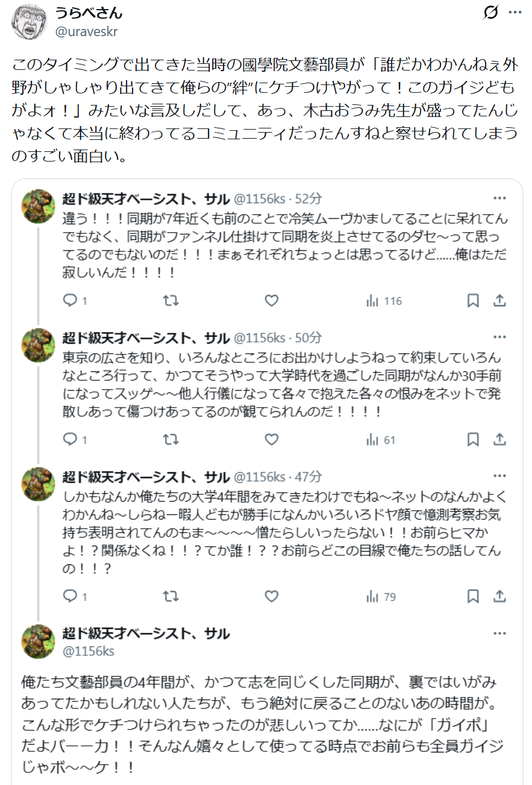532x785 pixels.
Task: Open the more options menu on うらべさん's post
Action: pyautogui.click(x=515, y=13)
